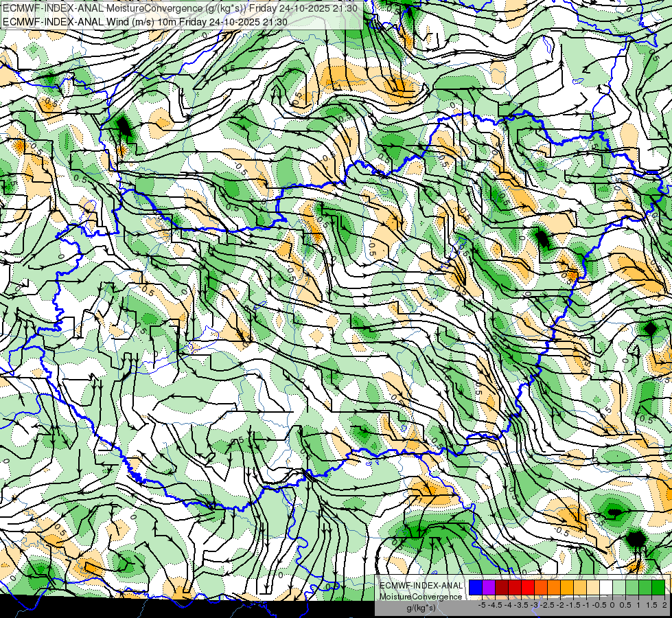Click the -5 tick label on the legend
This screenshot has width=672, height=618.
pos(482,605)
